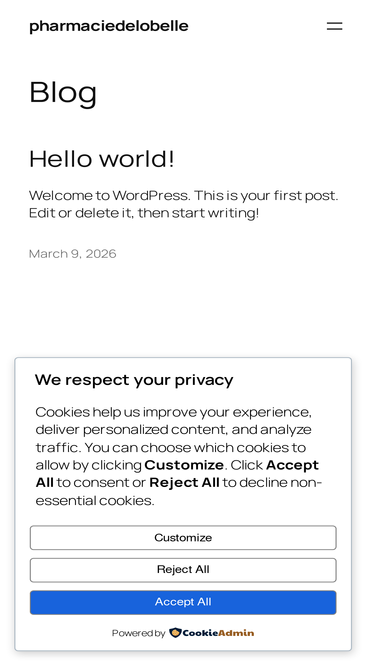
Task: Click the Blog page heading
Action: (x=63, y=92)
